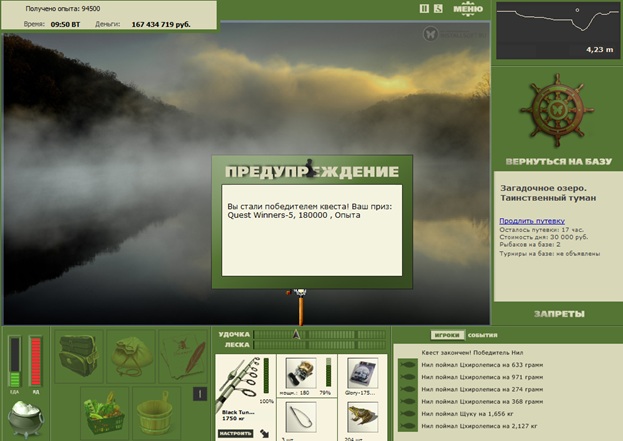Open the МЕНЮ menu
Viewport: 623px width, 441px height.
(468, 9)
